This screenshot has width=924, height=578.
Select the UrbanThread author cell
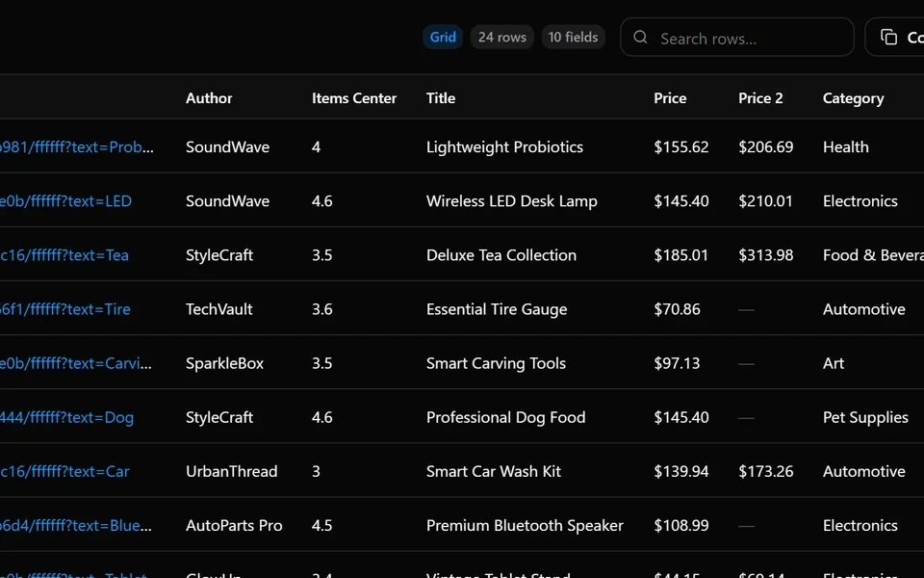232,471
